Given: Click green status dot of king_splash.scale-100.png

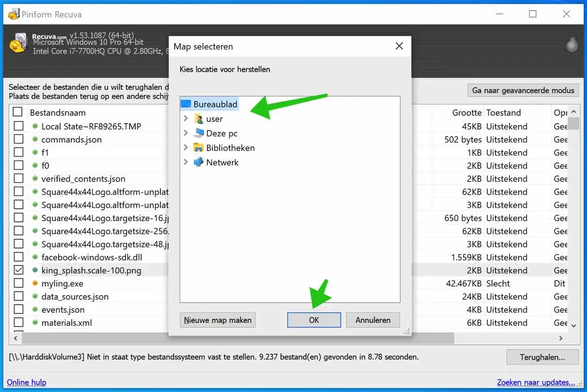Looking at the screenshot, I should tap(35, 270).
